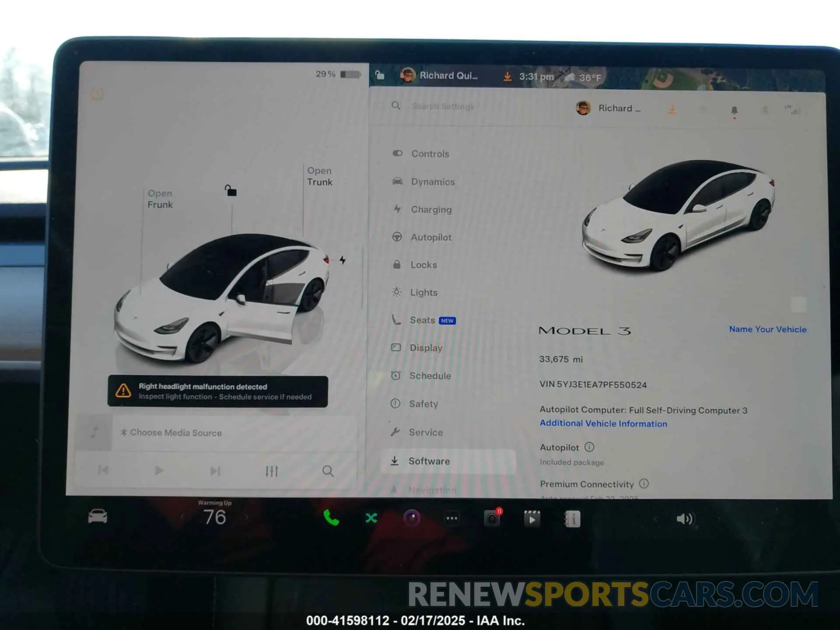Decrease volume with left chevron
This screenshot has width=840, height=630.
coord(655,519)
